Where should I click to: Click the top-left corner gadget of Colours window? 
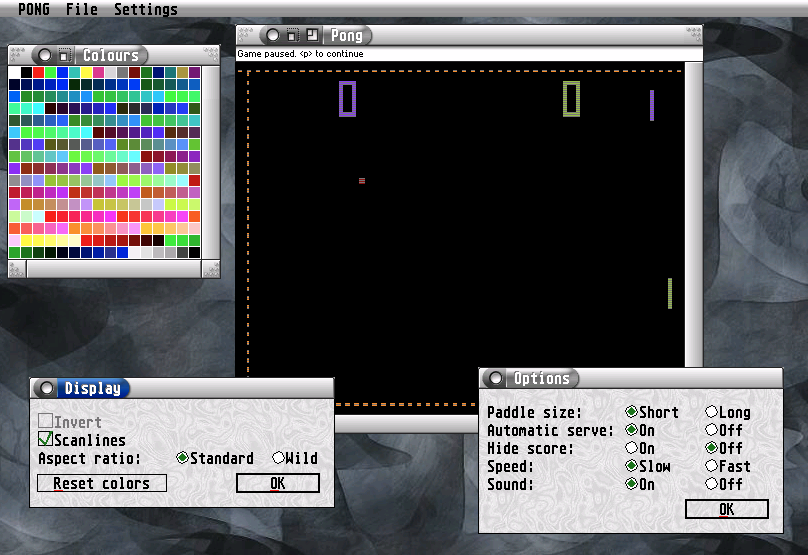point(17,52)
